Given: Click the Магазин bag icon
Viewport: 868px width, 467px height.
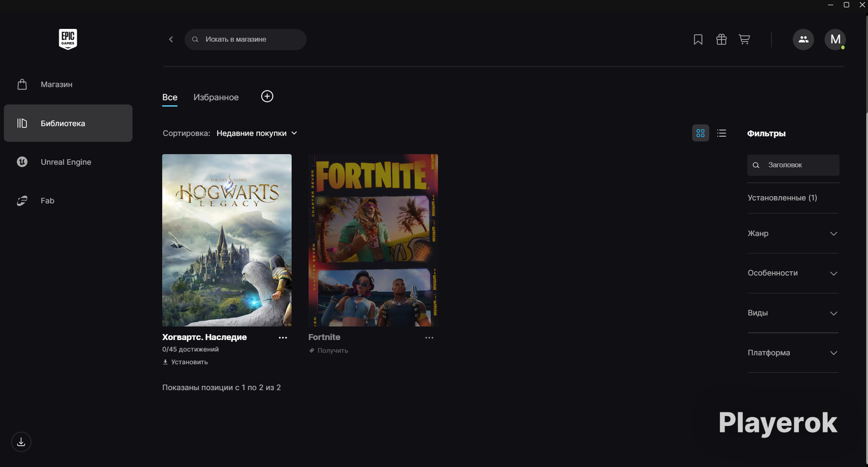Looking at the screenshot, I should (x=22, y=84).
